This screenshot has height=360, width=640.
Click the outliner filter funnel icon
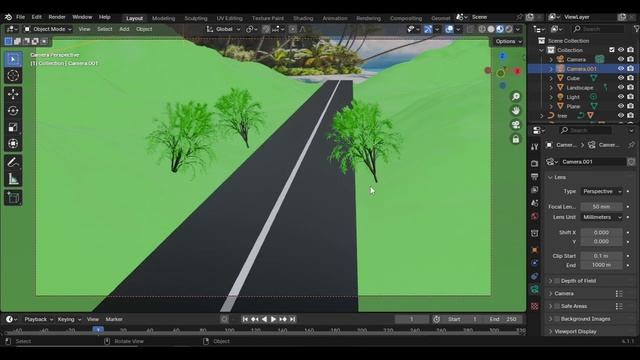click(x=636, y=29)
